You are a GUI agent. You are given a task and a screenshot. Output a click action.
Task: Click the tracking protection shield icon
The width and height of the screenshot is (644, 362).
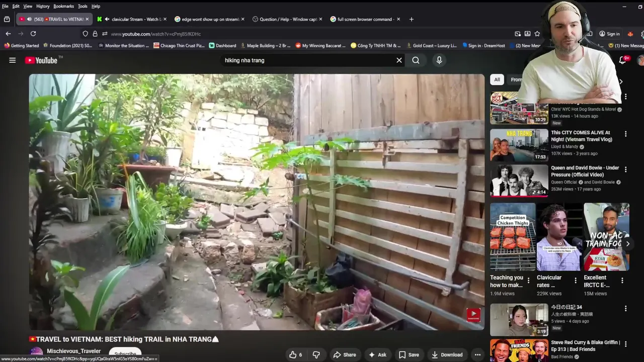coord(85,34)
